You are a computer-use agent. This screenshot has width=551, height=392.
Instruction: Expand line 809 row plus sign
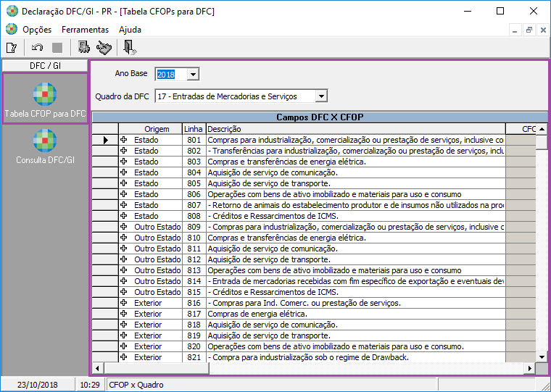click(x=124, y=227)
